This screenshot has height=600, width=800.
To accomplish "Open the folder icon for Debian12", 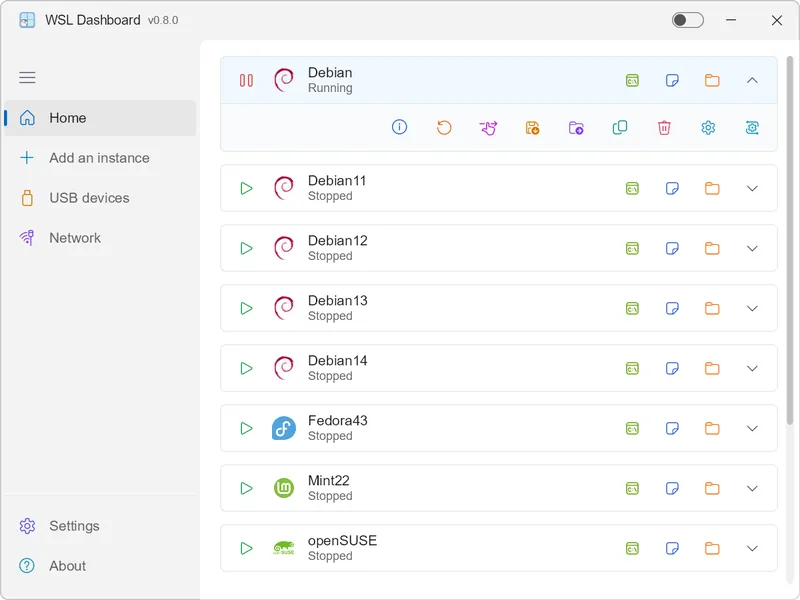I will (x=712, y=248).
